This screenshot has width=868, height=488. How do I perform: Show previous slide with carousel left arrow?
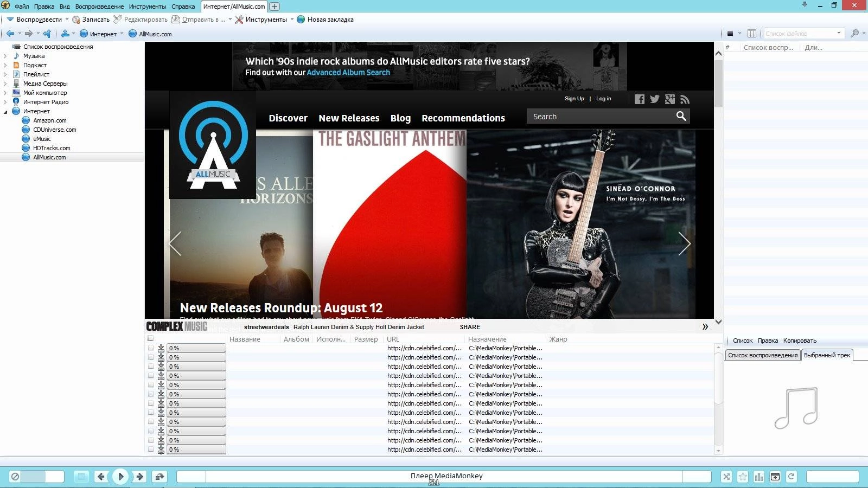[x=175, y=243]
